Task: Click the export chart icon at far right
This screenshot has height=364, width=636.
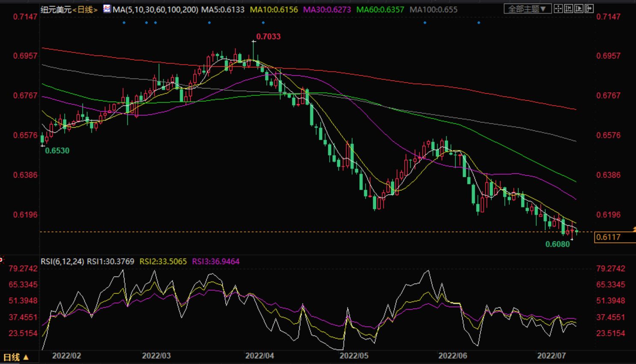Action: click(589, 9)
